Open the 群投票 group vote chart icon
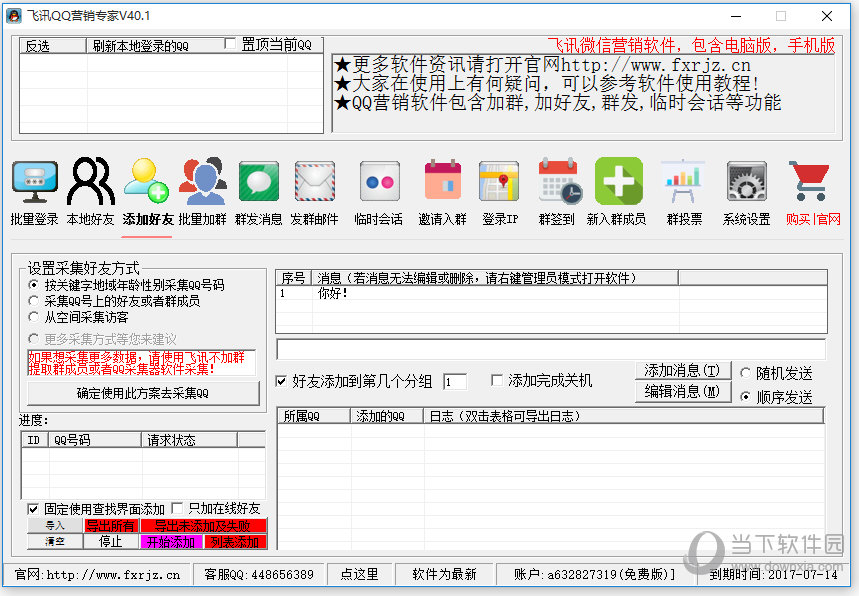 pos(683,181)
